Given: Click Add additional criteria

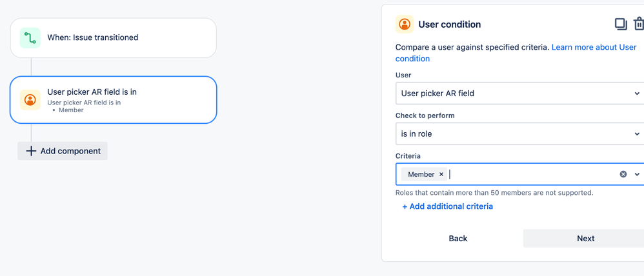Looking at the screenshot, I should point(447,206).
